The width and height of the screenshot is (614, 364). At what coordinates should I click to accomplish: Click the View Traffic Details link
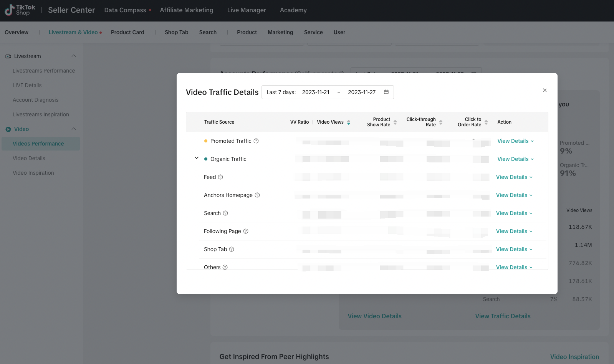(x=503, y=316)
